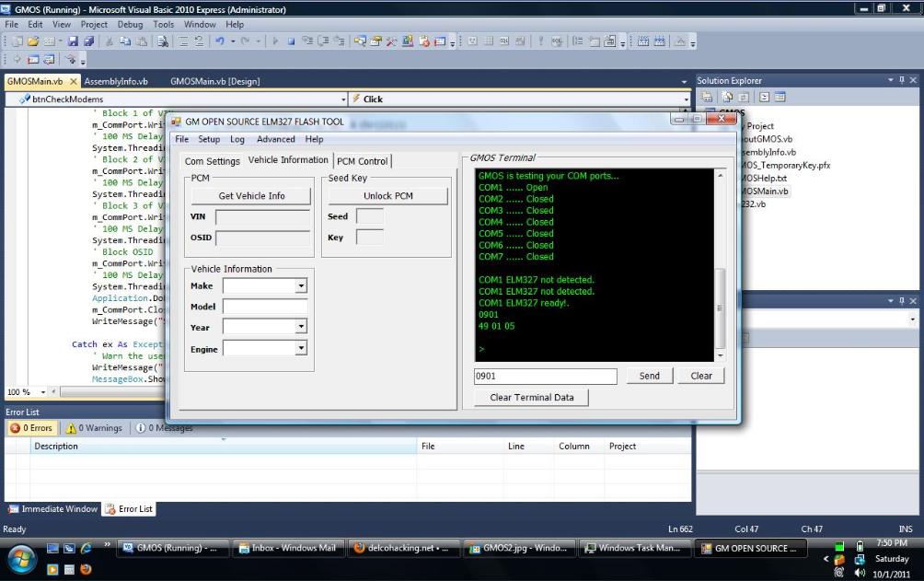Open the Make dropdown in Vehicle Information
924x581 pixels.
[x=301, y=286]
